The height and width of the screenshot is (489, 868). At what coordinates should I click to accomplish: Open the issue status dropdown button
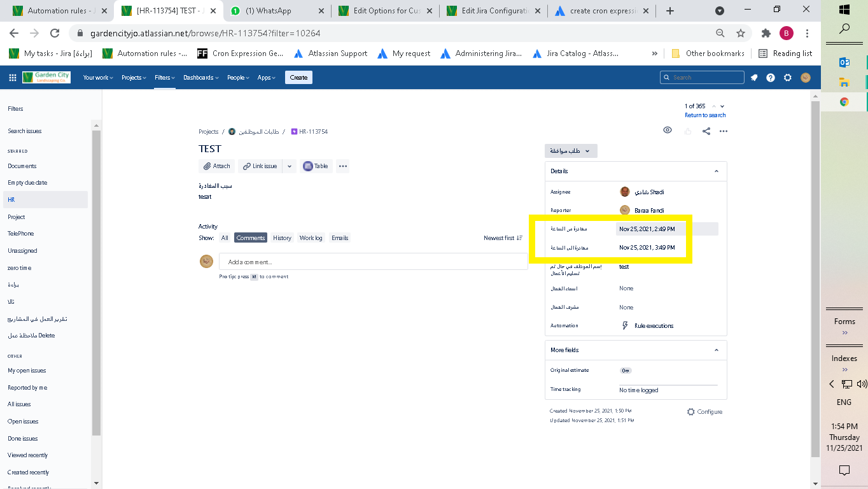571,151
